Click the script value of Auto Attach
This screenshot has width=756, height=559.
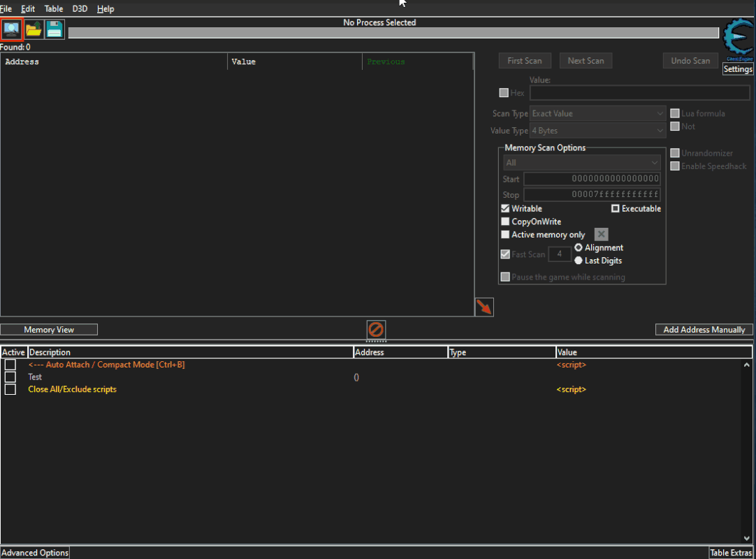click(x=571, y=365)
